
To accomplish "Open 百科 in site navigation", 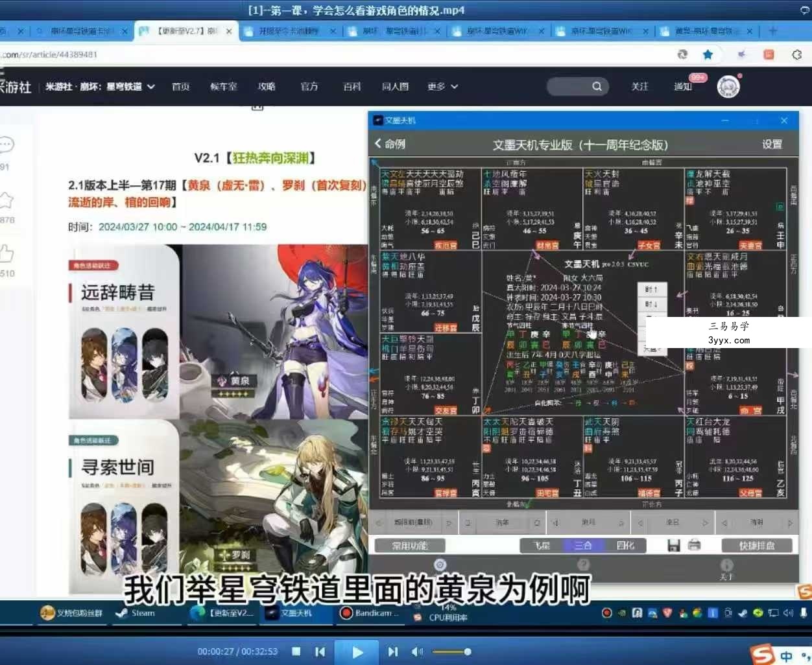I will click(x=352, y=86).
